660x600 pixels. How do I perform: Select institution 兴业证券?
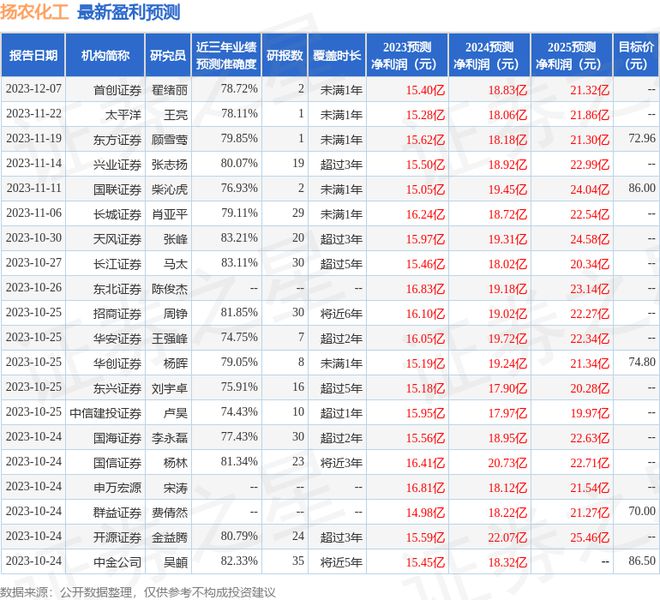coord(117,164)
